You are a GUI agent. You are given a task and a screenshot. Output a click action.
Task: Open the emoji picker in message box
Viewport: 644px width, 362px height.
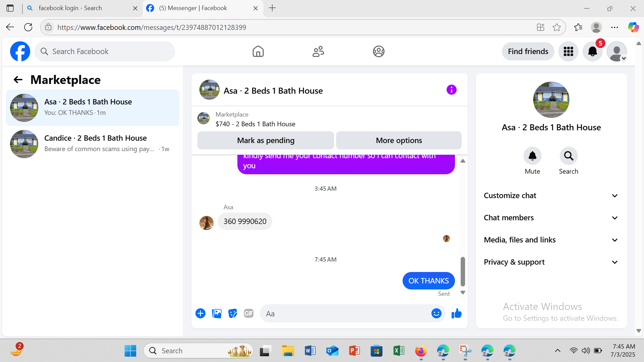pyautogui.click(x=436, y=313)
